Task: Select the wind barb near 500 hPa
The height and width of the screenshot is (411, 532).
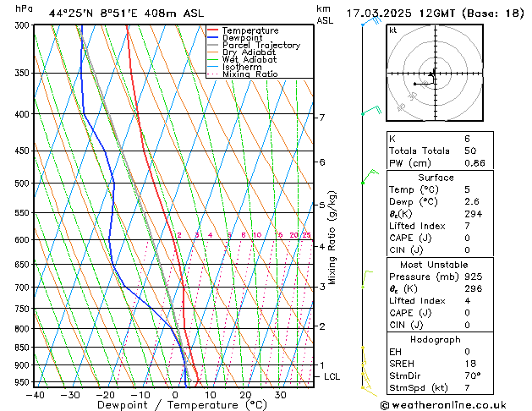Action: click(x=368, y=176)
